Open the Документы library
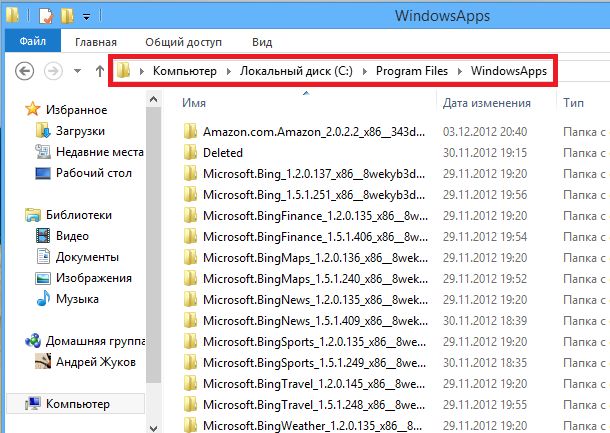This screenshot has height=433, width=610. tap(87, 257)
